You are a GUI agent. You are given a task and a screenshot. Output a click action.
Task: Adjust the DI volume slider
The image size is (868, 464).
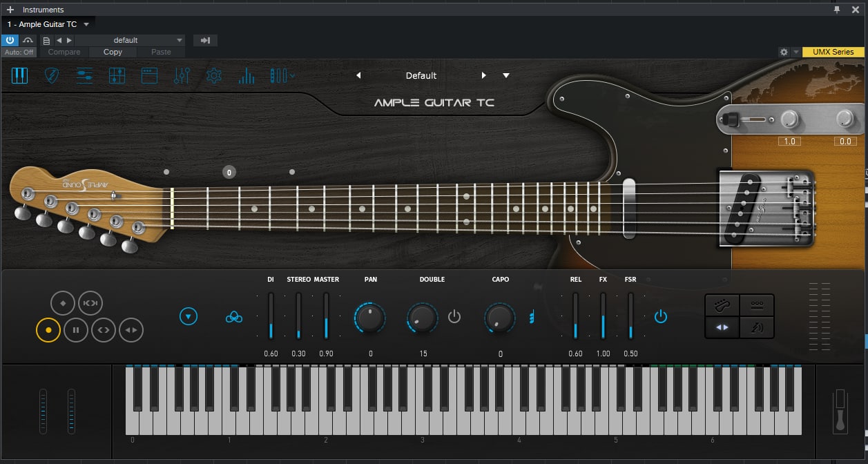[x=271, y=316]
